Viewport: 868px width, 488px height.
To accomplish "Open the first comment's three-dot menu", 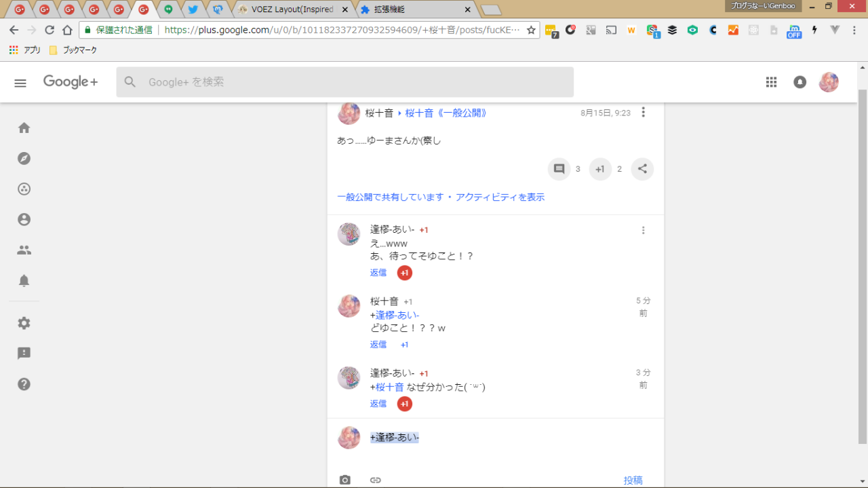I will coord(643,231).
